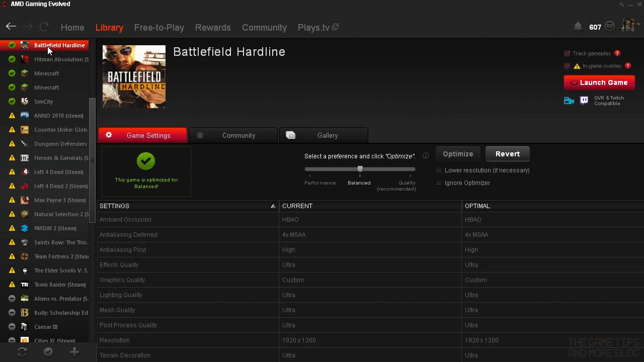Uncheck the In-game overlay option
This screenshot has height=362, width=644.
(567, 66)
